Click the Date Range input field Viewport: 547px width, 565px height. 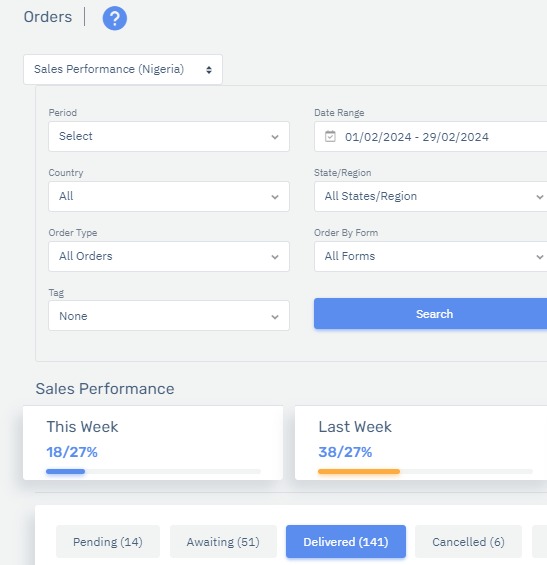431,137
